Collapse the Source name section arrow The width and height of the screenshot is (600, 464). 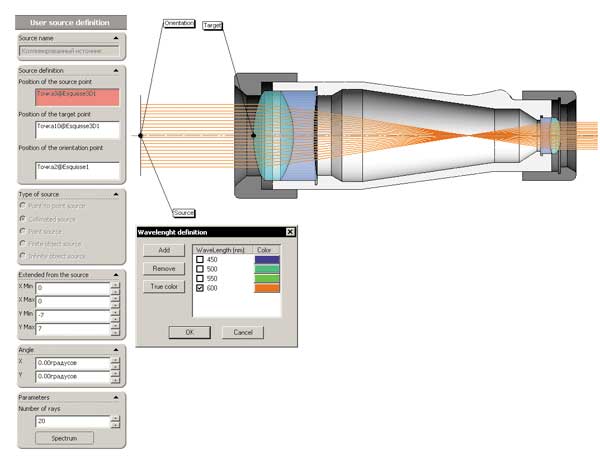pyautogui.click(x=119, y=38)
